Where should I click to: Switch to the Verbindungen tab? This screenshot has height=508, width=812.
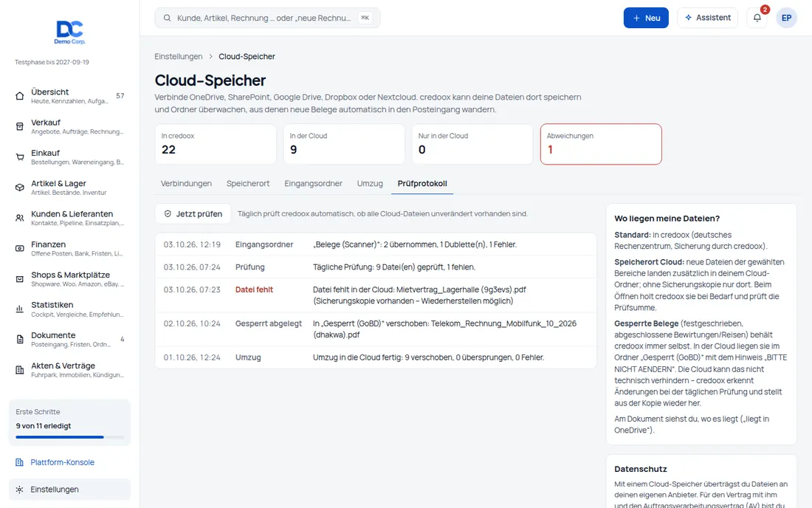point(186,183)
